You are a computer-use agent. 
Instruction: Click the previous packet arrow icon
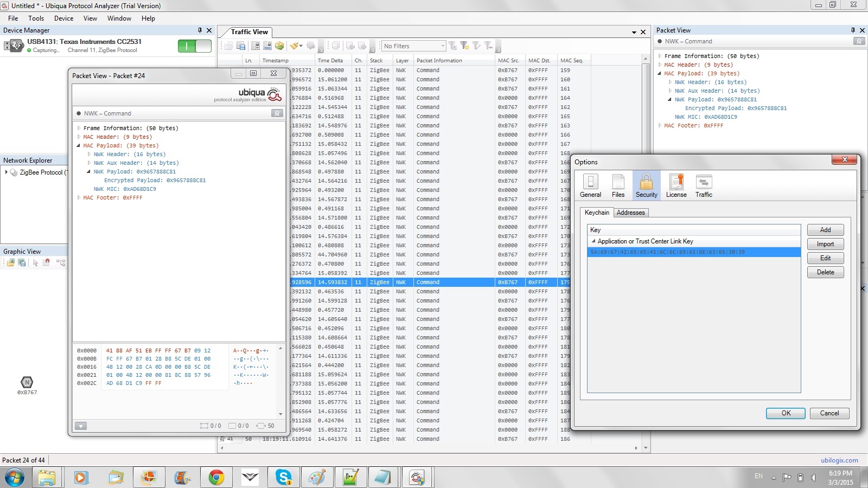pyautogui.click(x=350, y=46)
